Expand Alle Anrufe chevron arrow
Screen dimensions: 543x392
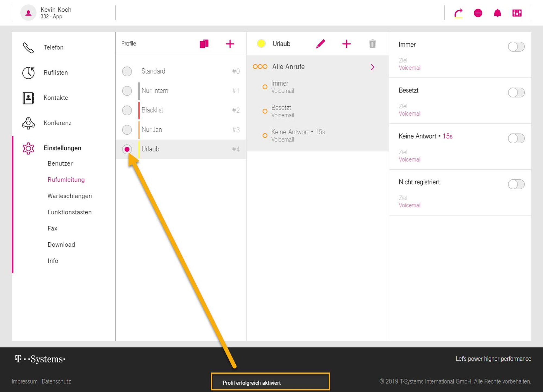372,67
